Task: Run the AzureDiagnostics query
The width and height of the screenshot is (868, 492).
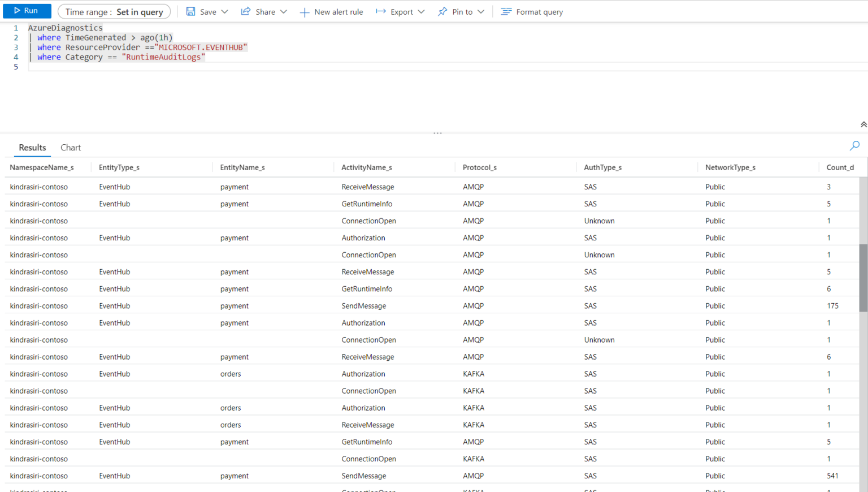Action: 27,11
